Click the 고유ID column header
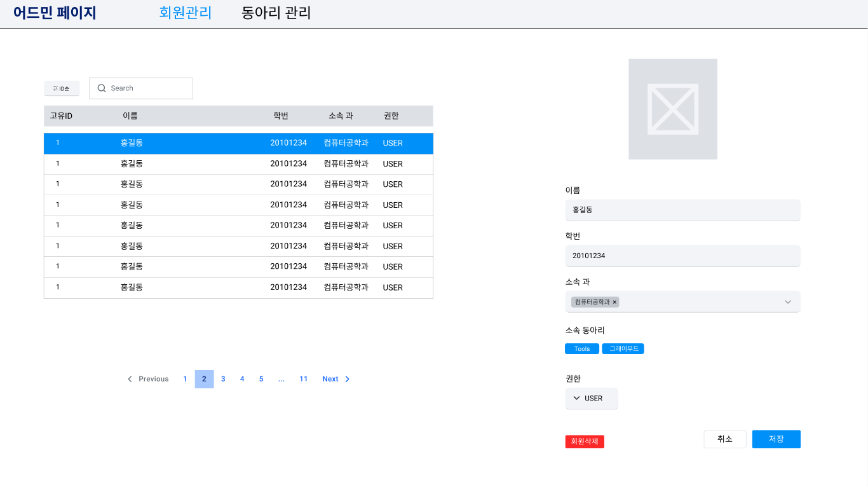 click(x=61, y=116)
